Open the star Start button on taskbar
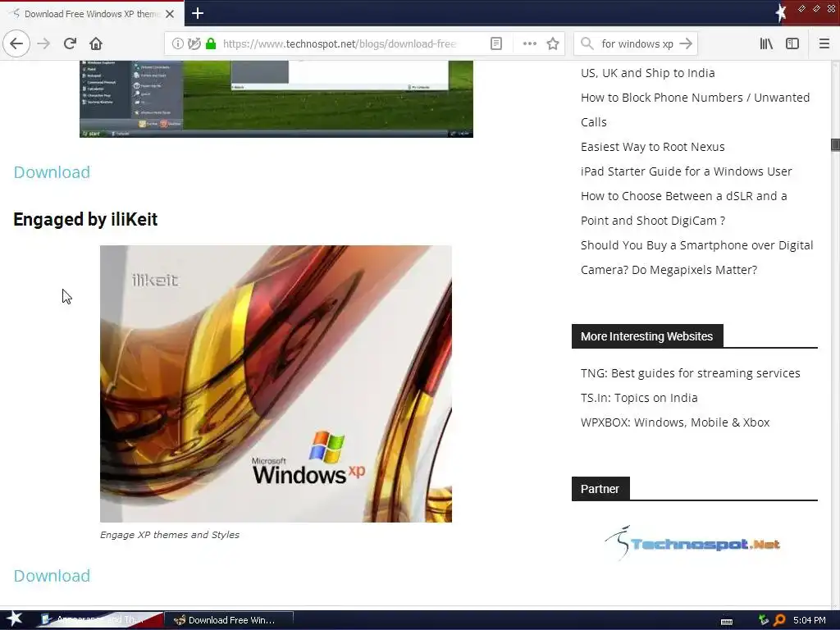This screenshot has width=840, height=630. pos(14,619)
